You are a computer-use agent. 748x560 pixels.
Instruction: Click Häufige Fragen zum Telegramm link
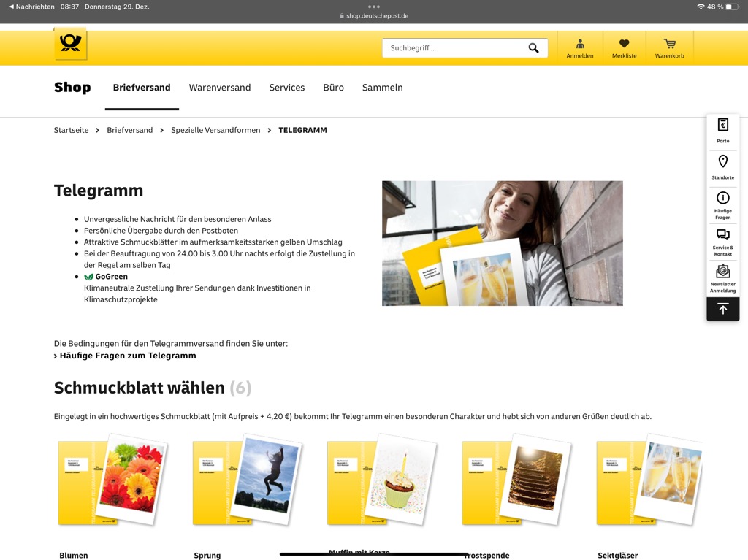pyautogui.click(x=128, y=356)
